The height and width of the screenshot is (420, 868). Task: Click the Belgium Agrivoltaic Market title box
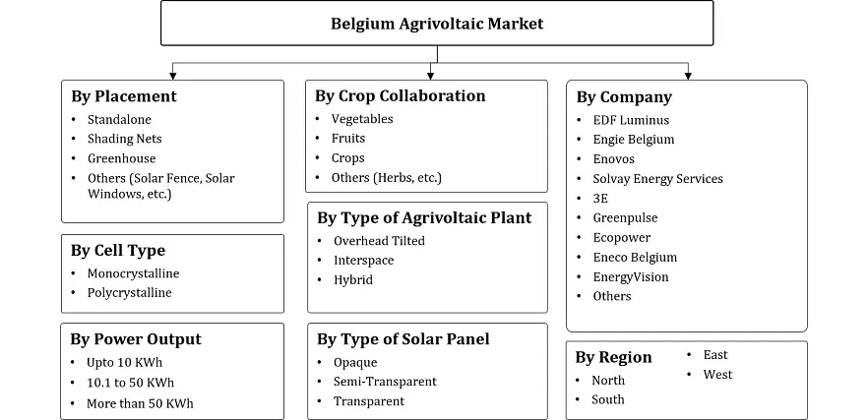436,23
